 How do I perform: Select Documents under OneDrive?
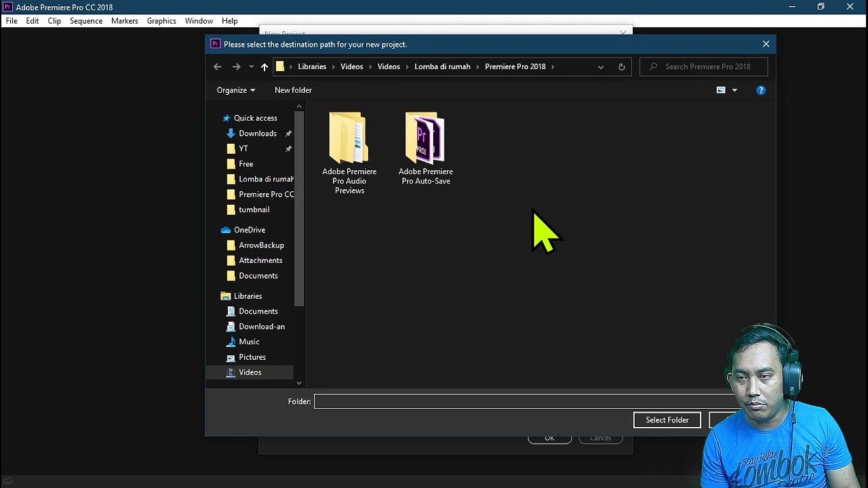[258, 276]
